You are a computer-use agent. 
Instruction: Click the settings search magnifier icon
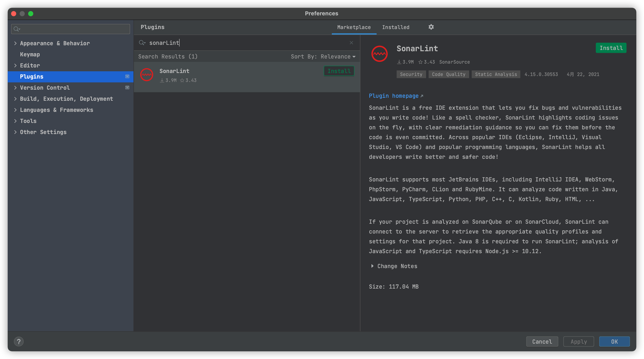click(17, 29)
